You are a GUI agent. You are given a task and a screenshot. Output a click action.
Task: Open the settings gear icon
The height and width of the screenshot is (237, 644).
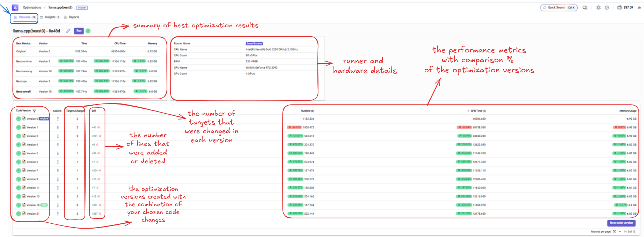[598, 7]
